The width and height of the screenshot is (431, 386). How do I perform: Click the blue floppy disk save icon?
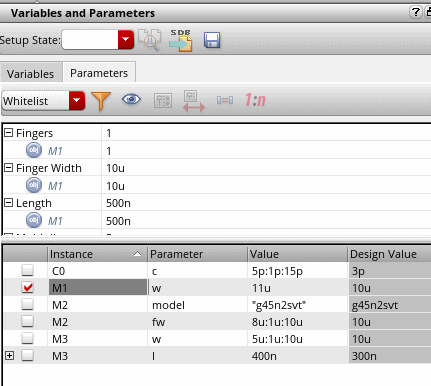[x=212, y=40]
